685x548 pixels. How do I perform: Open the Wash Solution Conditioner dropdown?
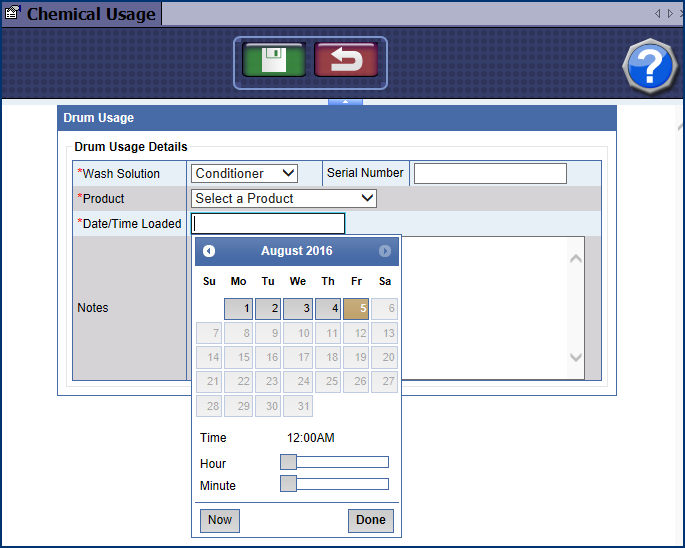[245, 174]
